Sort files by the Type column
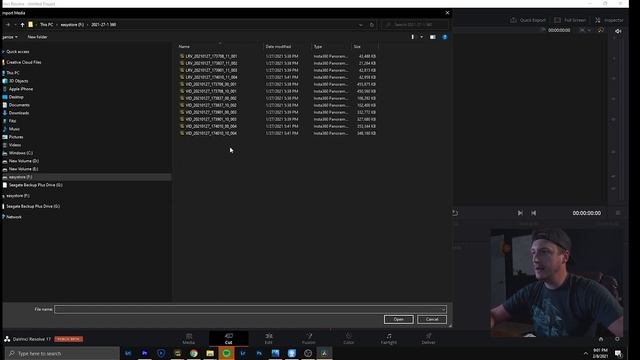The height and width of the screenshot is (360, 640). point(318,47)
